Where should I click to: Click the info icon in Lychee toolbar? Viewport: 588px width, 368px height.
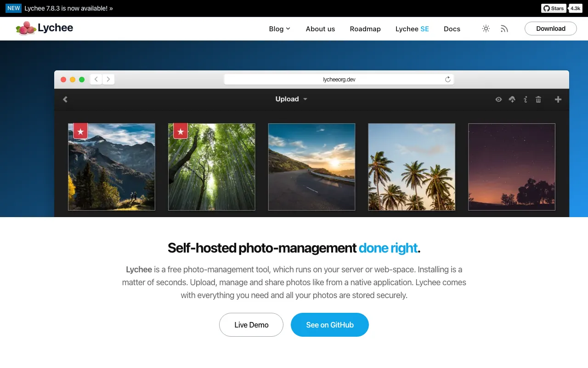(x=526, y=99)
